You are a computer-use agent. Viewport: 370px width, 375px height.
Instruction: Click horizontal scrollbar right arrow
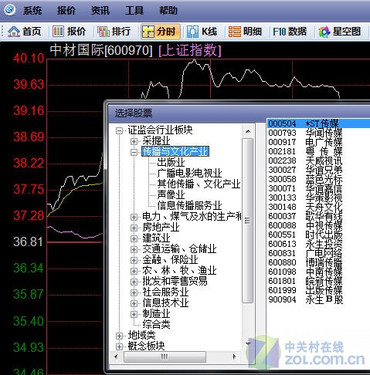point(234,357)
